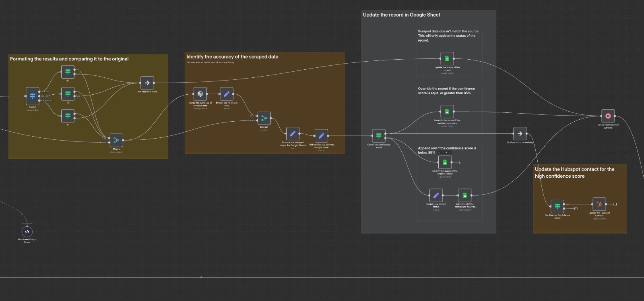The height and width of the screenshot is (301, 644).
Task: Click plus after 'Update status of original record'
Action: click(461, 162)
